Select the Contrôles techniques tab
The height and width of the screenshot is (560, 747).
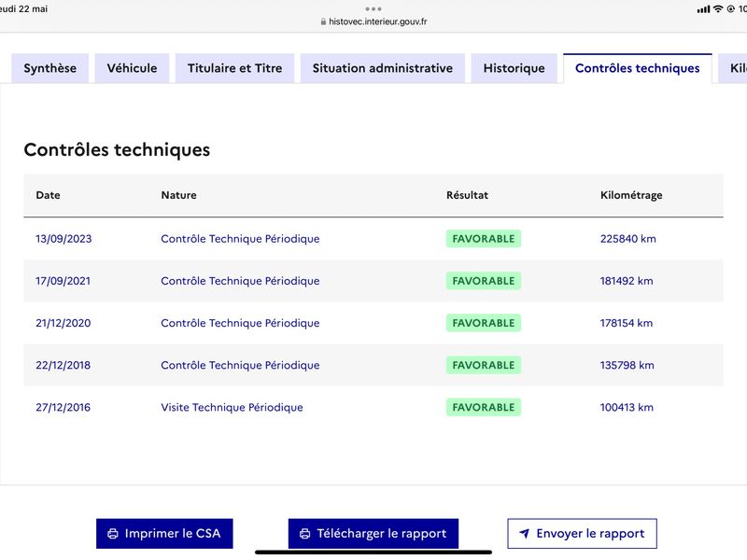[637, 68]
